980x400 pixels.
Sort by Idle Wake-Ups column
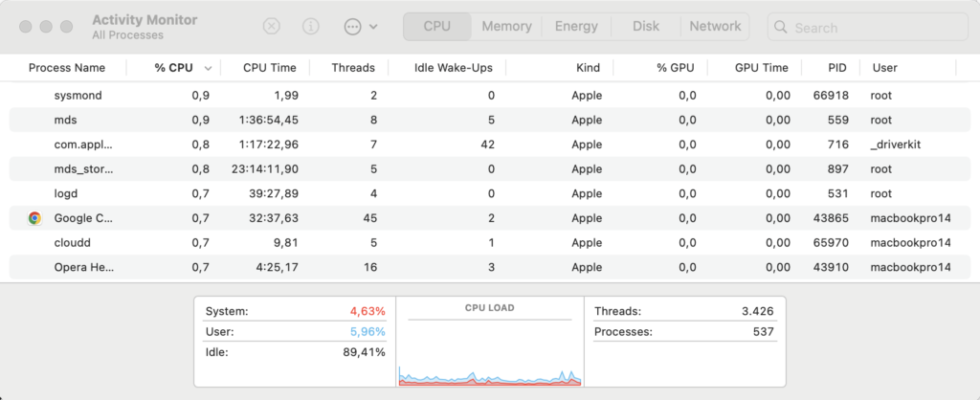click(x=453, y=68)
